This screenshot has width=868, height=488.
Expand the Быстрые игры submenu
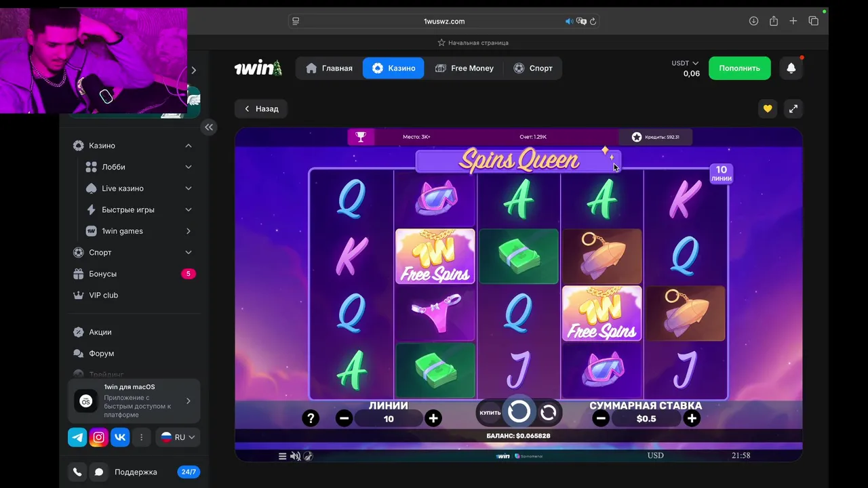(x=189, y=209)
